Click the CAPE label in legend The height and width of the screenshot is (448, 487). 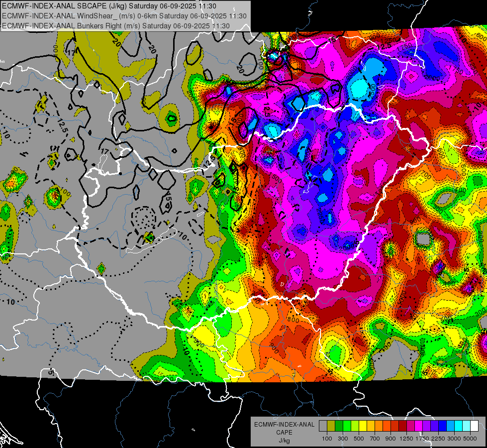[284, 432]
